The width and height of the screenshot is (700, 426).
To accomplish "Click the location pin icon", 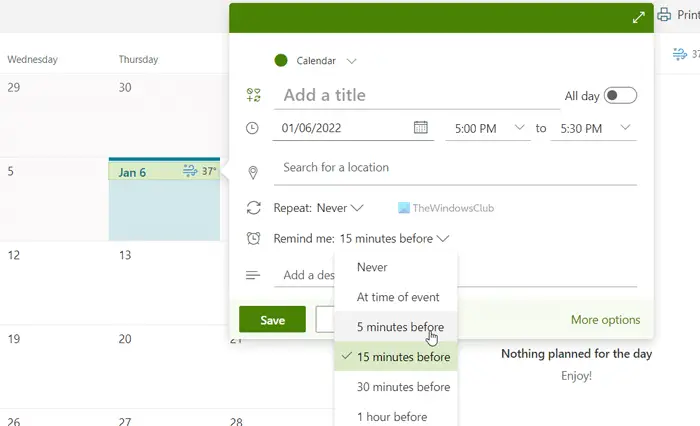I will click(253, 172).
